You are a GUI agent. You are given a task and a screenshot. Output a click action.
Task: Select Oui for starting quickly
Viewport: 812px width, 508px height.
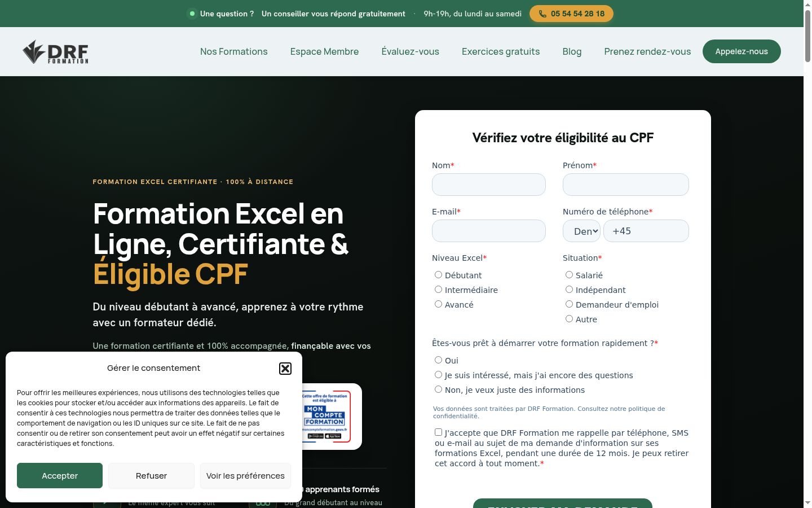pos(438,360)
